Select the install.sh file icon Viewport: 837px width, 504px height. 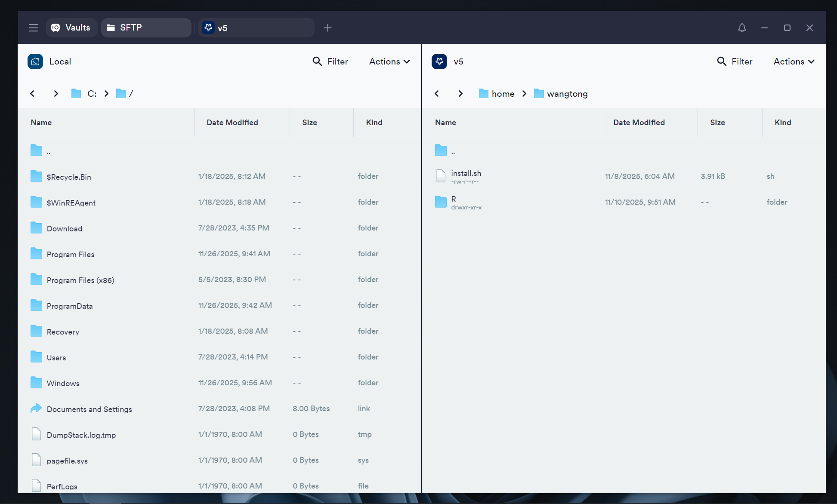(x=441, y=176)
